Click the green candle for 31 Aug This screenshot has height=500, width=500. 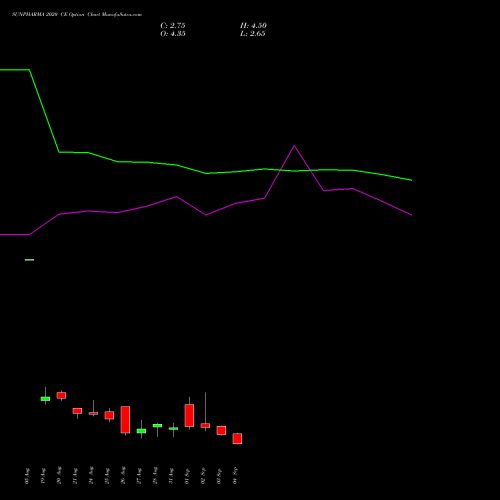click(173, 428)
